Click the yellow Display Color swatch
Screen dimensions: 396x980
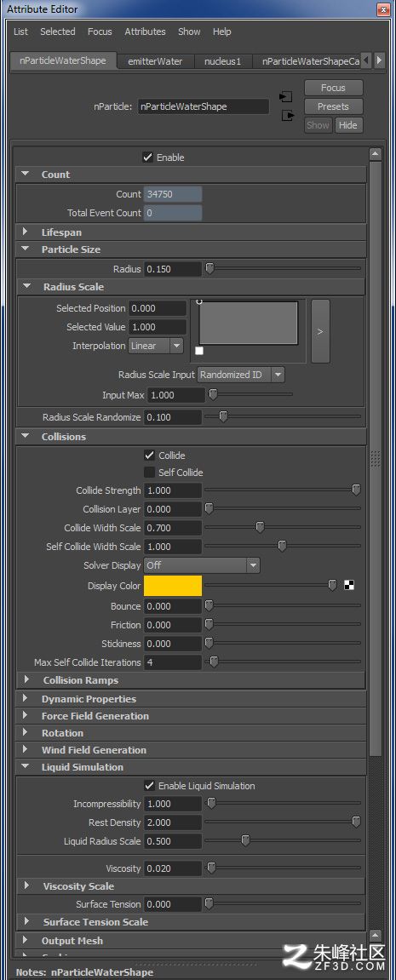[x=173, y=586]
